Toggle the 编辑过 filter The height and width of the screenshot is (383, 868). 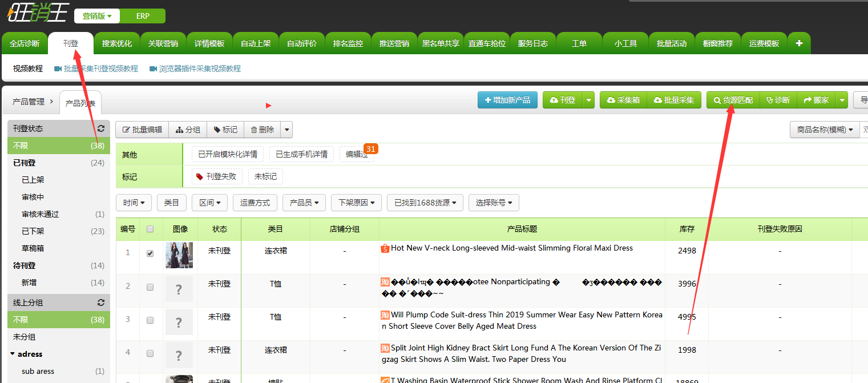[x=357, y=154]
